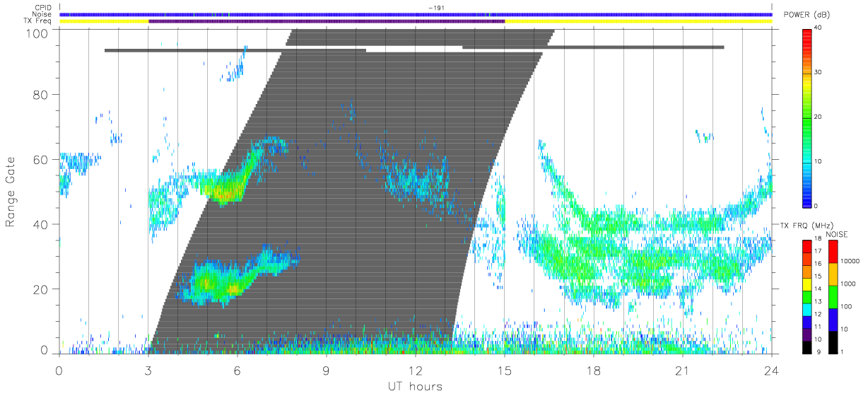This screenshot has width=868, height=401.
Task: Click the purple swatch in TX FRQ legend
Action: (808, 335)
